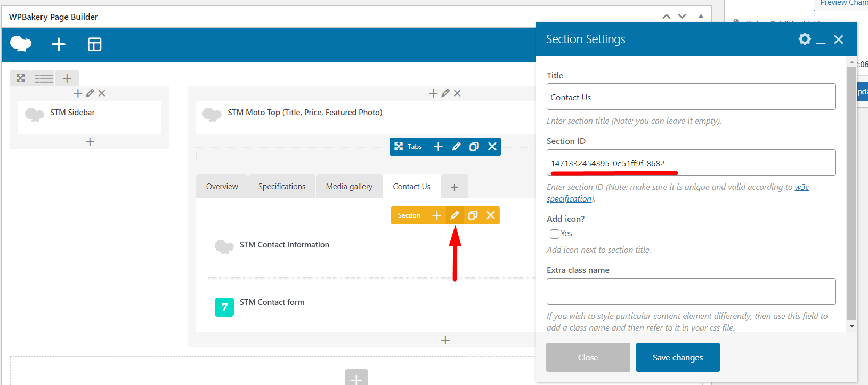Open the Templates icon in blue toolbar
Viewport: 868px width, 385px height.
(x=94, y=44)
